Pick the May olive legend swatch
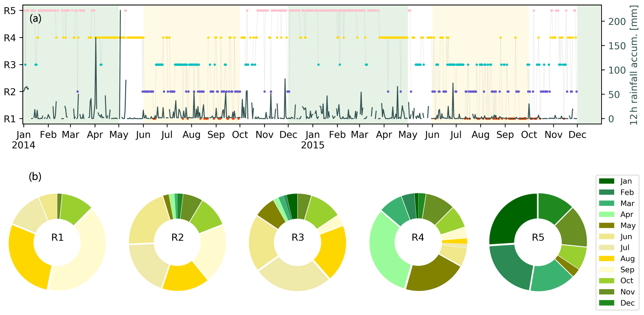Screen dimensions: 644x315 [606, 225]
